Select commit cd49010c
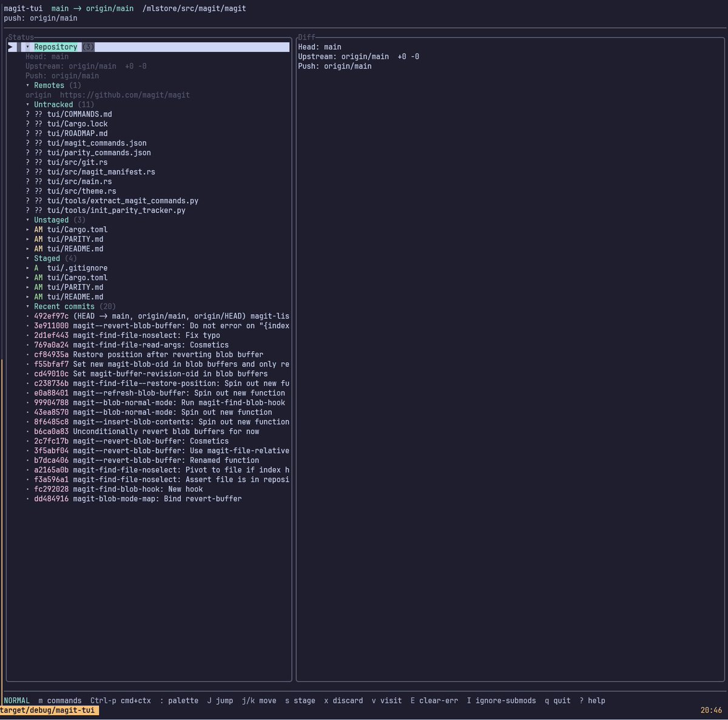 (x=147, y=374)
